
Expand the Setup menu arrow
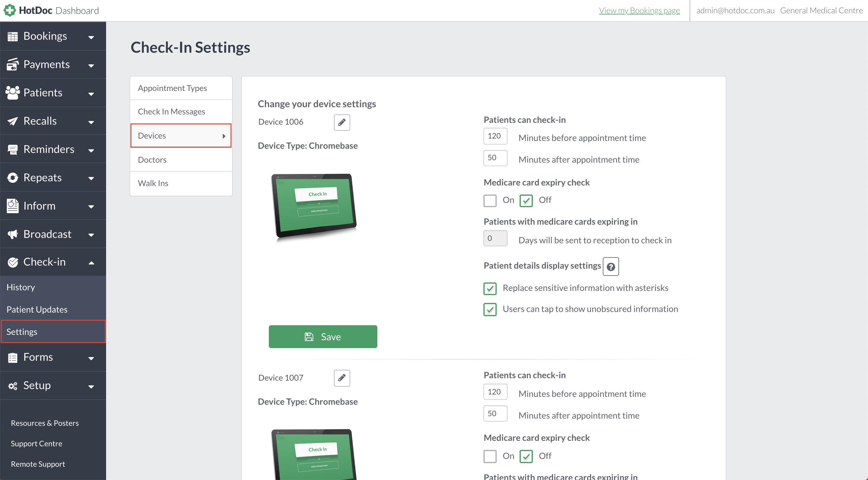pos(91,387)
